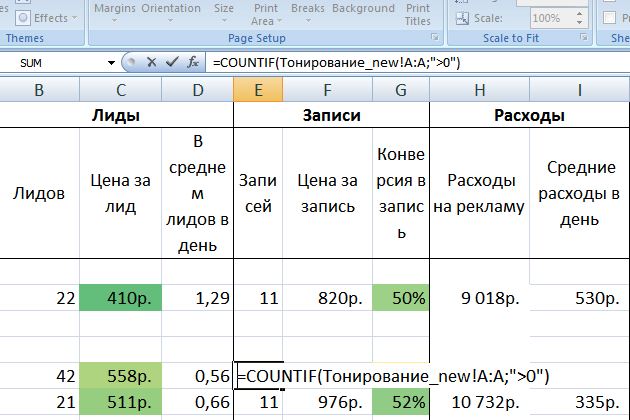Select the column B header

click(x=39, y=90)
